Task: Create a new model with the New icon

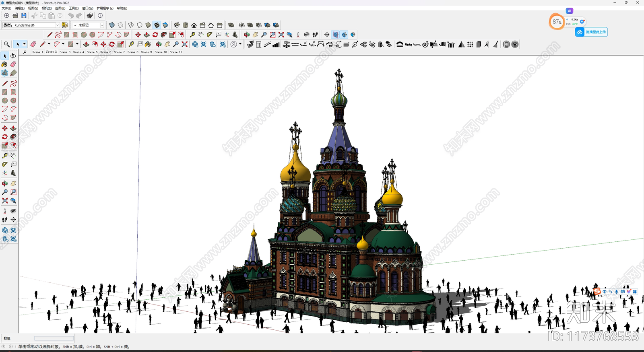Action: pos(6,16)
